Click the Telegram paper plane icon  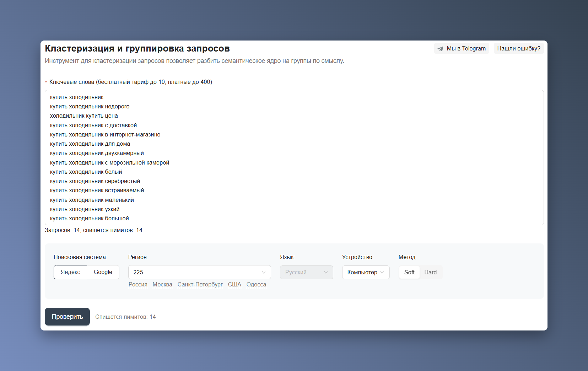click(440, 49)
